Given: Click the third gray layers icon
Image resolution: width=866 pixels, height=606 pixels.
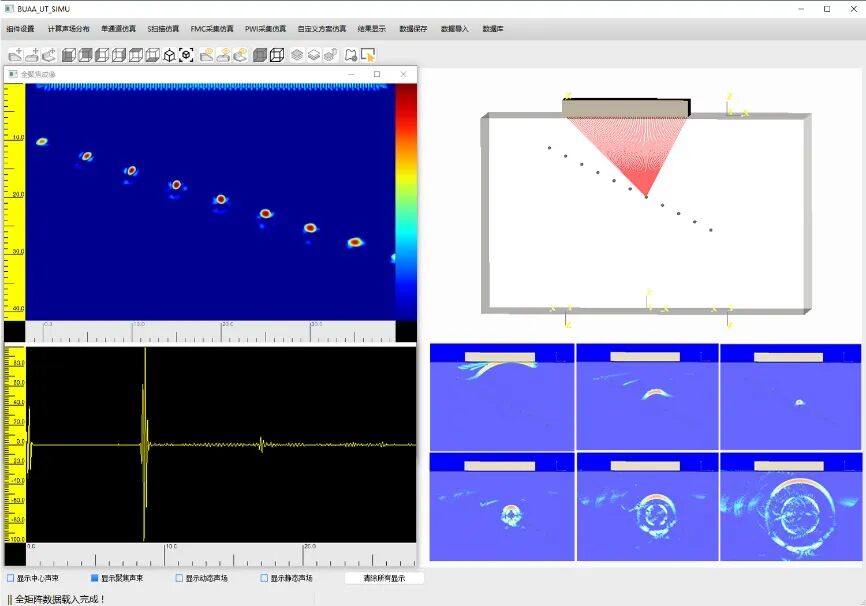Looking at the screenshot, I should pyautogui.click(x=330, y=55).
